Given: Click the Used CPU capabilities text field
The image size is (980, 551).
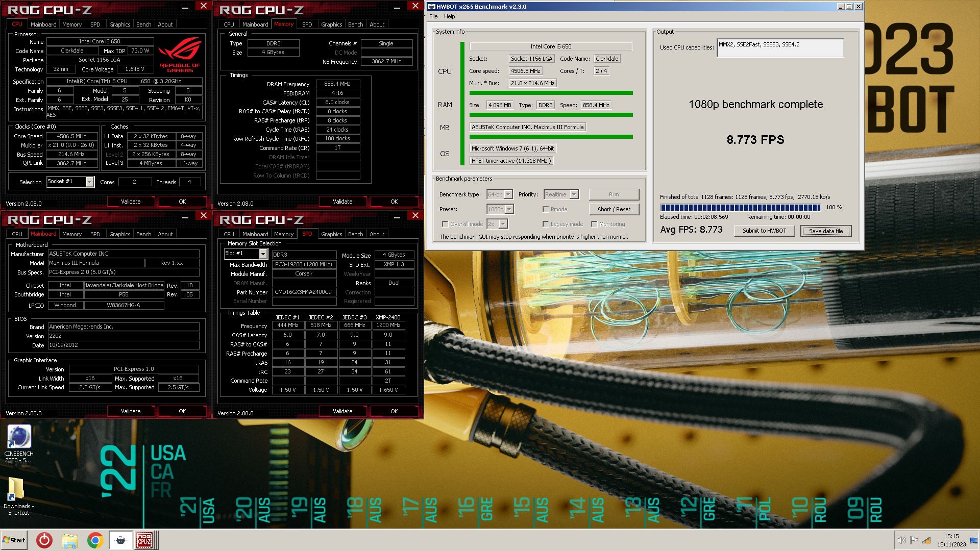Looking at the screenshot, I should coord(780,48).
